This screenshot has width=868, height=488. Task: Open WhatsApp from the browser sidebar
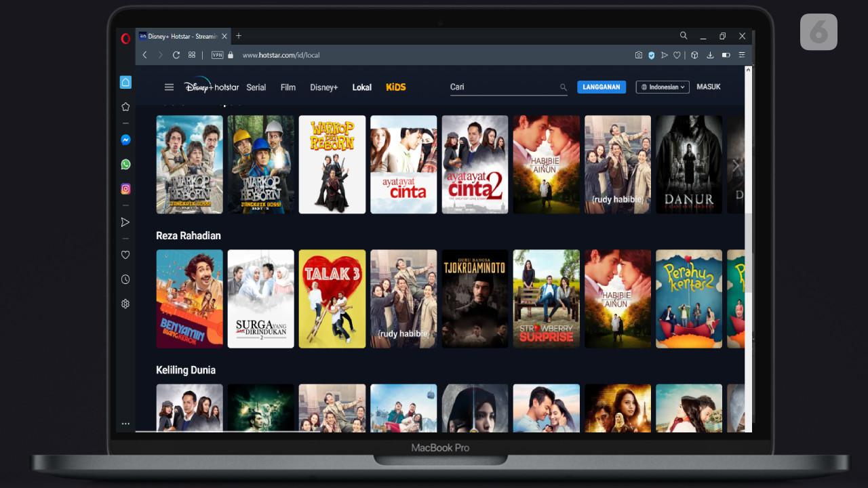point(125,164)
